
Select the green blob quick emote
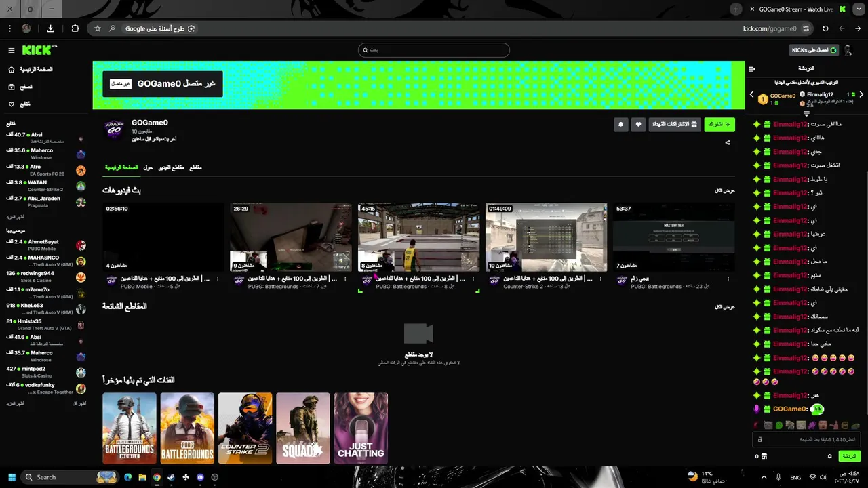pyautogui.click(x=779, y=425)
